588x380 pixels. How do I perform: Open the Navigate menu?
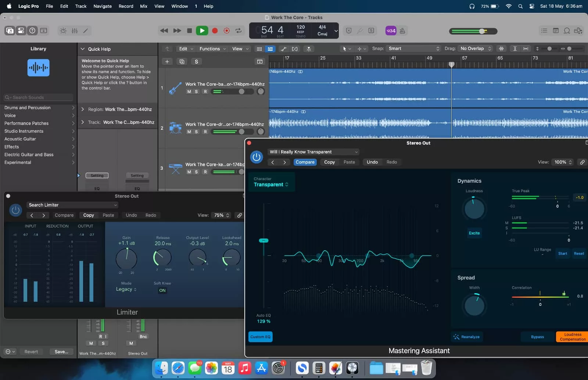coord(103,6)
